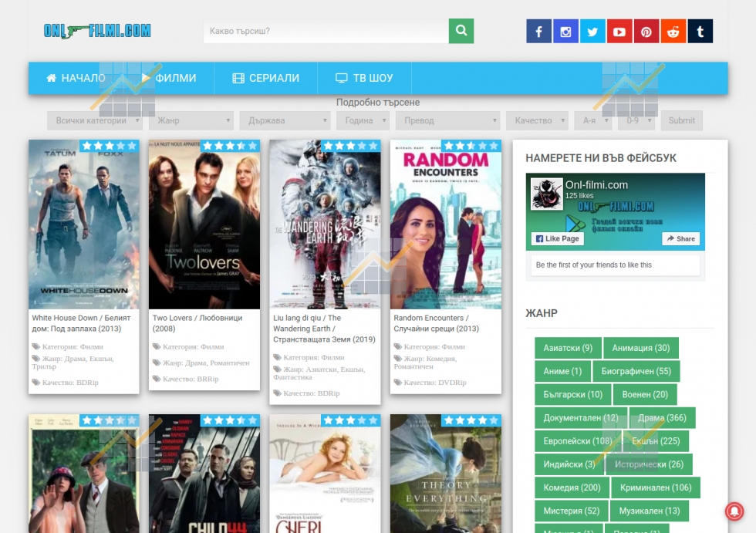Click Onl-filmi.com Facebook page name

[x=596, y=185]
